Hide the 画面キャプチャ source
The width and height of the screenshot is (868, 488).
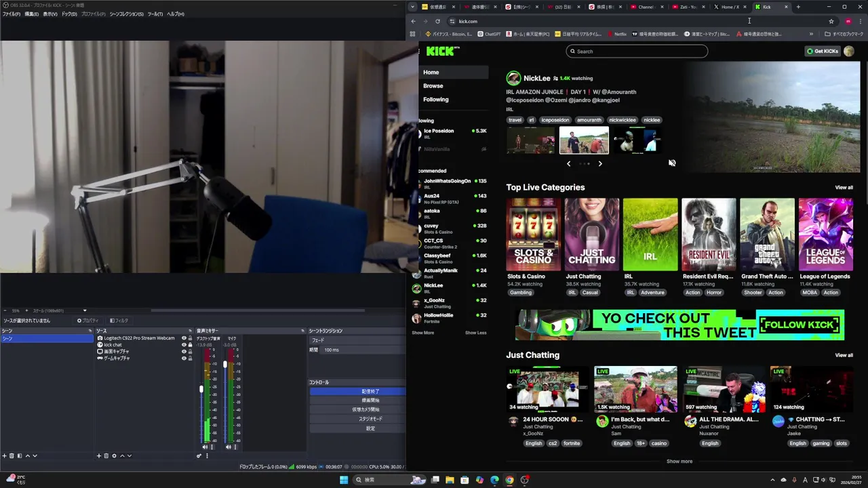pyautogui.click(x=184, y=351)
